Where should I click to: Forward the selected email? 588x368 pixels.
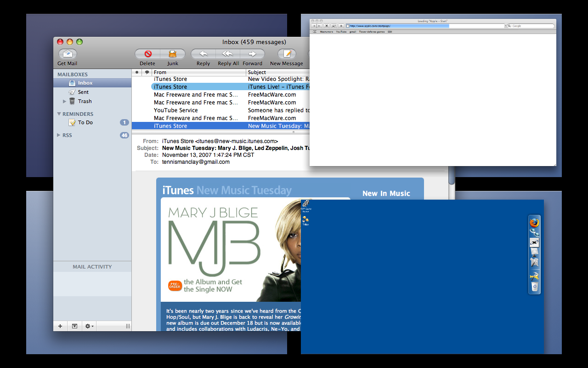252,54
